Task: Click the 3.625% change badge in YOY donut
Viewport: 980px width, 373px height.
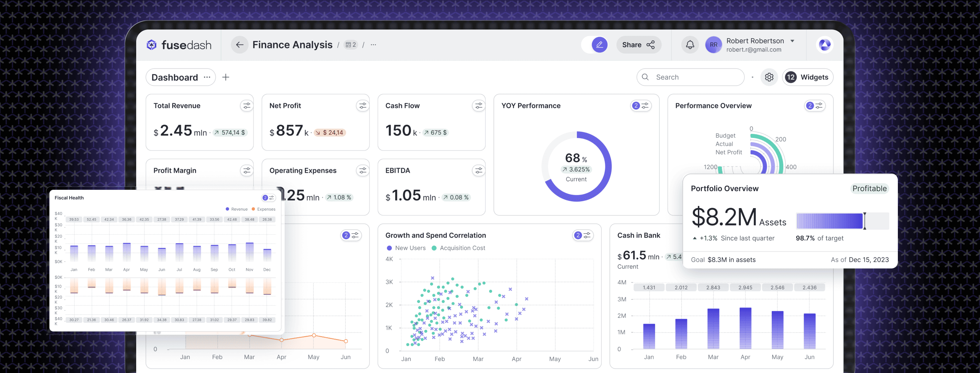Action: tap(576, 170)
